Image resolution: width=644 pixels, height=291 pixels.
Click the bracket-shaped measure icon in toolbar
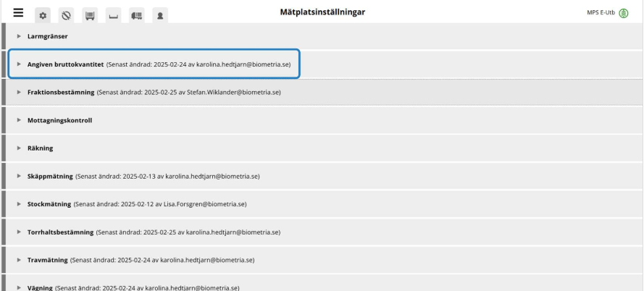pos(112,14)
